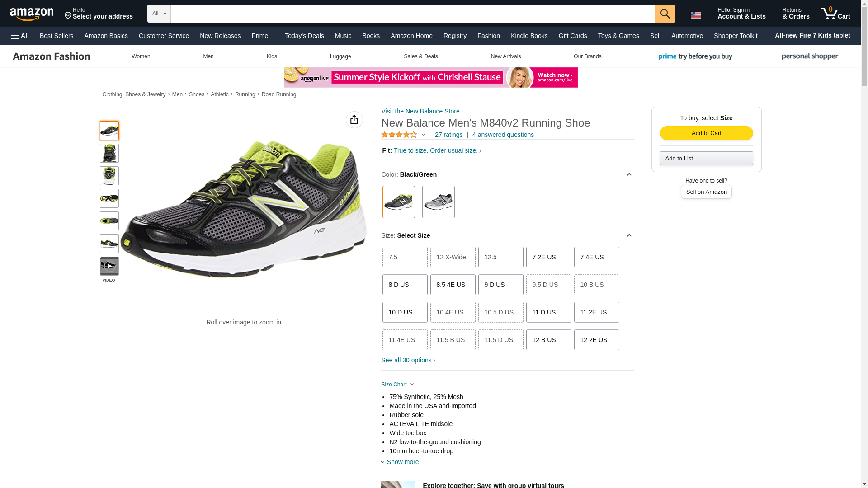Go to Amazon home via the logo
868x488 pixels.
(32, 14)
